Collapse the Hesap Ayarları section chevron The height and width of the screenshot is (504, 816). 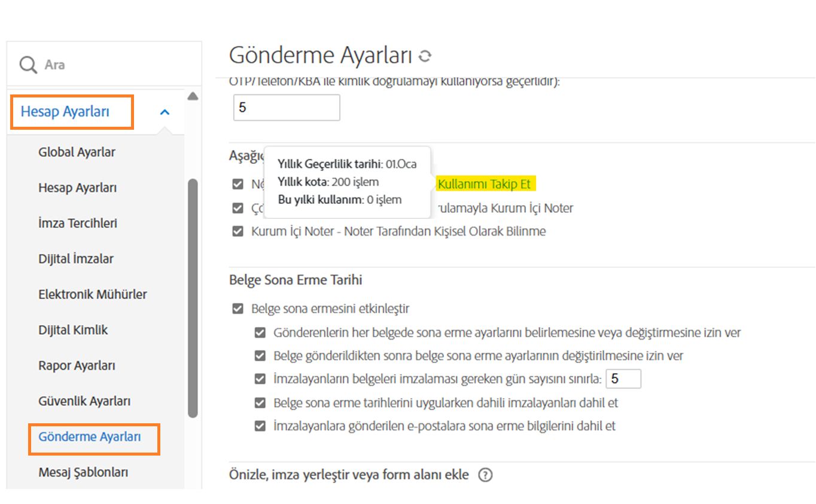click(165, 111)
